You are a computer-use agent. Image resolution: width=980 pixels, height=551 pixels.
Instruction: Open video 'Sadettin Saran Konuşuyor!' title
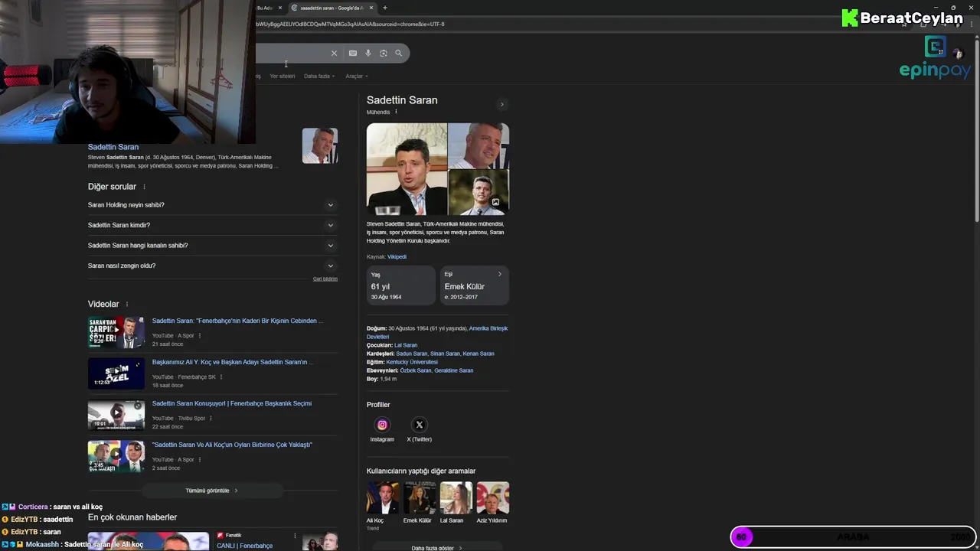click(232, 403)
